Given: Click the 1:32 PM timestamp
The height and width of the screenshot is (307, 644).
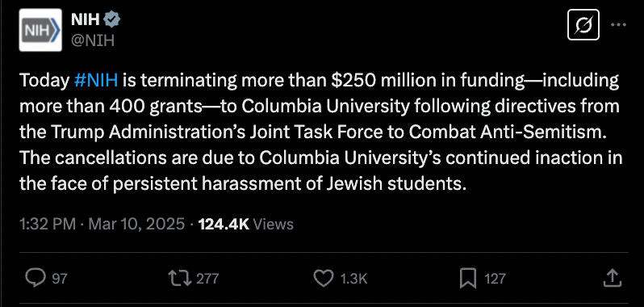Looking at the screenshot, I should click(x=48, y=224).
